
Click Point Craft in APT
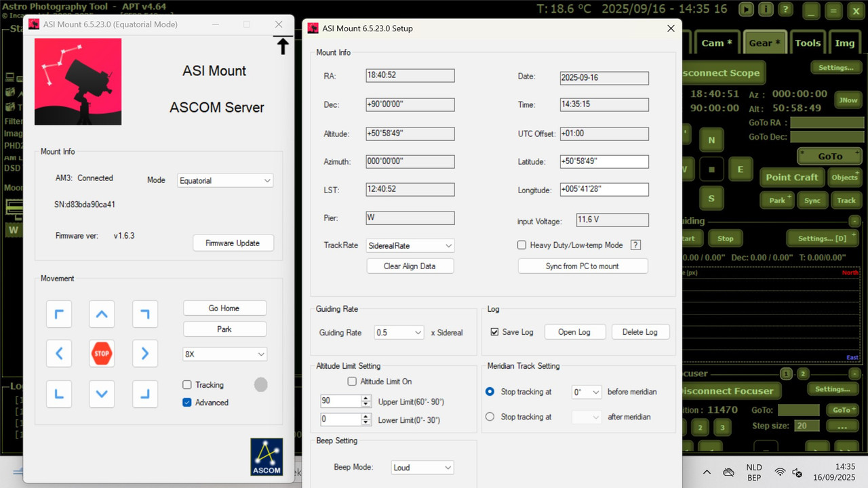click(x=792, y=177)
